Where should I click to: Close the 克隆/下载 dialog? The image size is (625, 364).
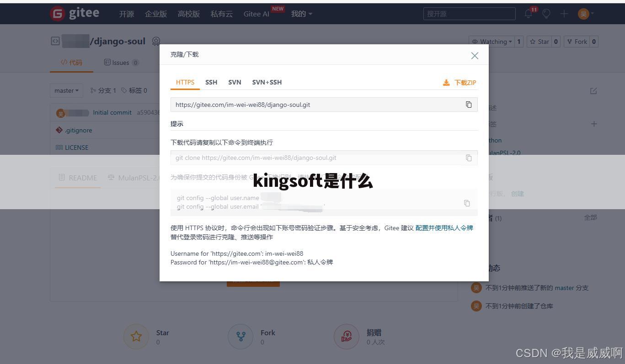pos(475,56)
